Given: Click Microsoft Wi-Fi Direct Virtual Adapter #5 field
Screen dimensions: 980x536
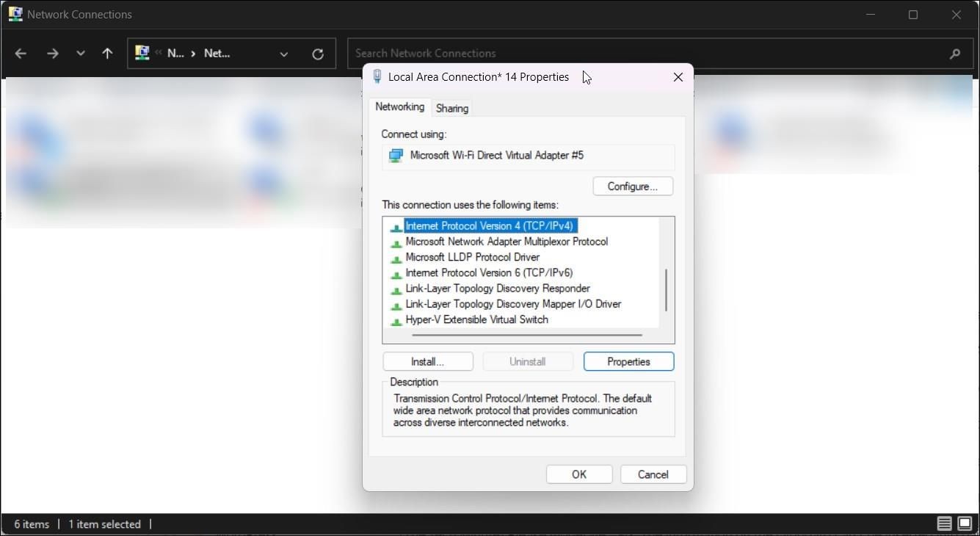Looking at the screenshot, I should (528, 156).
